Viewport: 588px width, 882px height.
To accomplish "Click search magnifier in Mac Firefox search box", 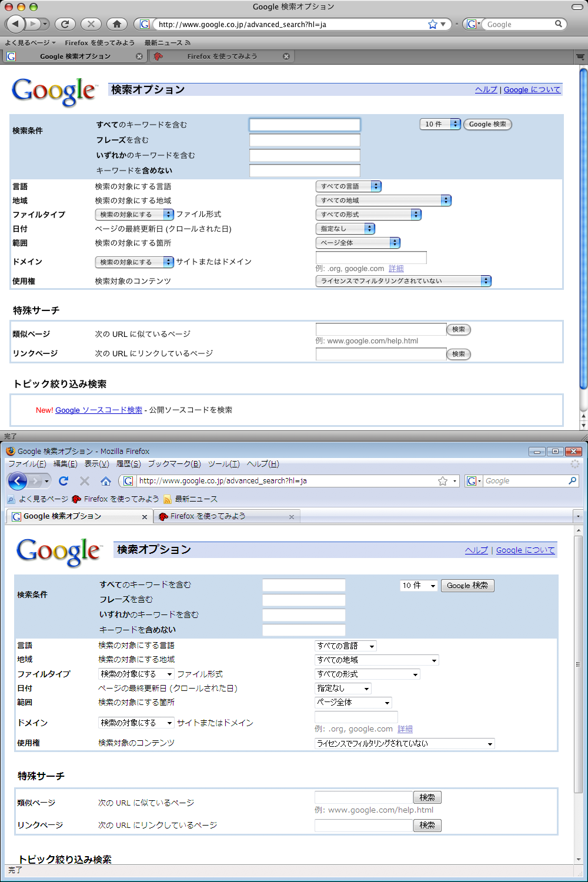I will (559, 24).
